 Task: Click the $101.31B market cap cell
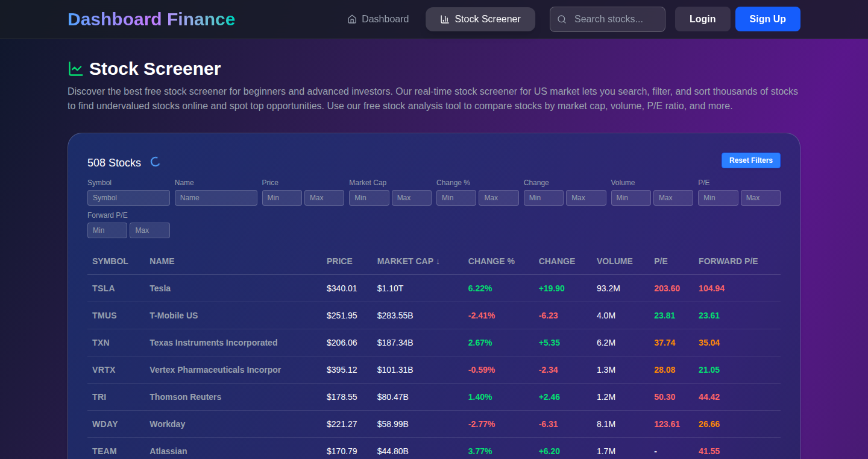pyautogui.click(x=395, y=370)
